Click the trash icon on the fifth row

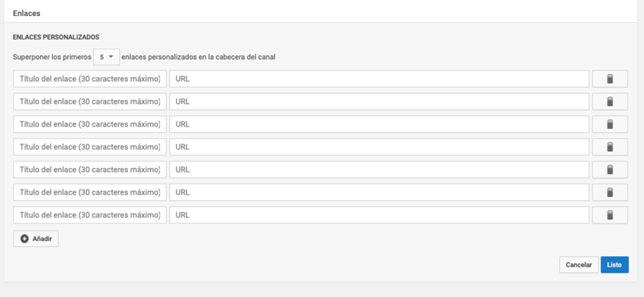click(x=610, y=170)
